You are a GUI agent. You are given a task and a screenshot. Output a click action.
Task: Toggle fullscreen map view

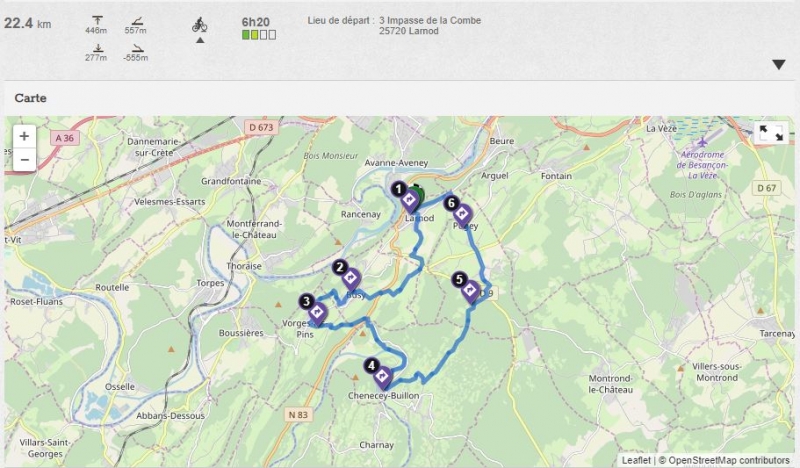coord(771,133)
